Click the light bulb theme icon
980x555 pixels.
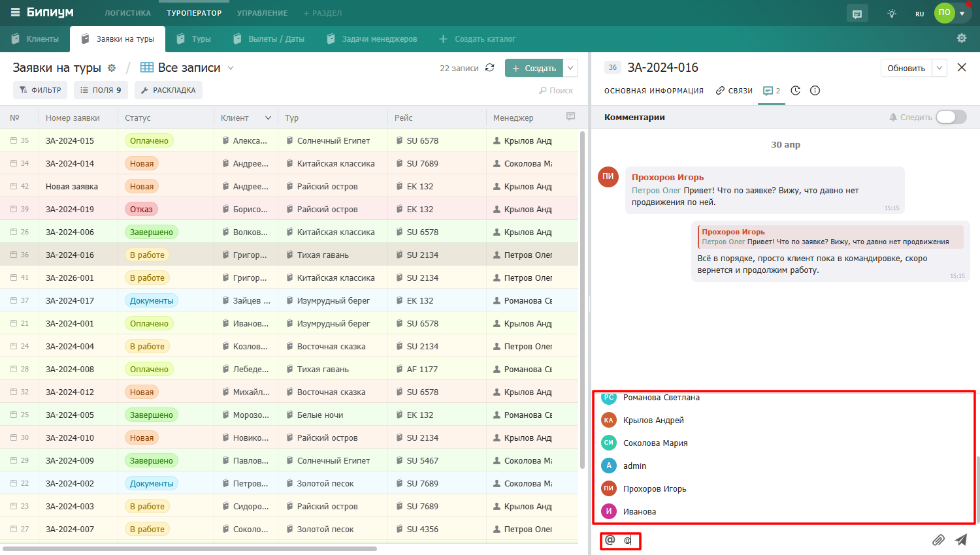pyautogui.click(x=892, y=13)
